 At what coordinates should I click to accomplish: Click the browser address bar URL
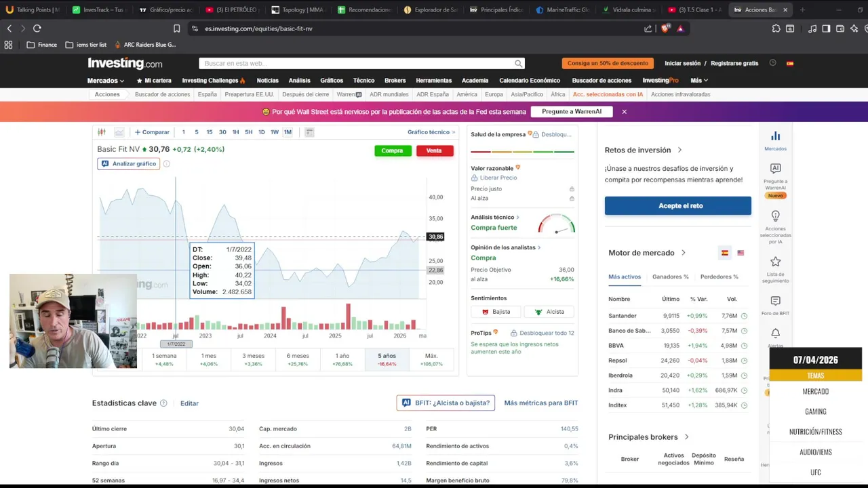pos(259,28)
